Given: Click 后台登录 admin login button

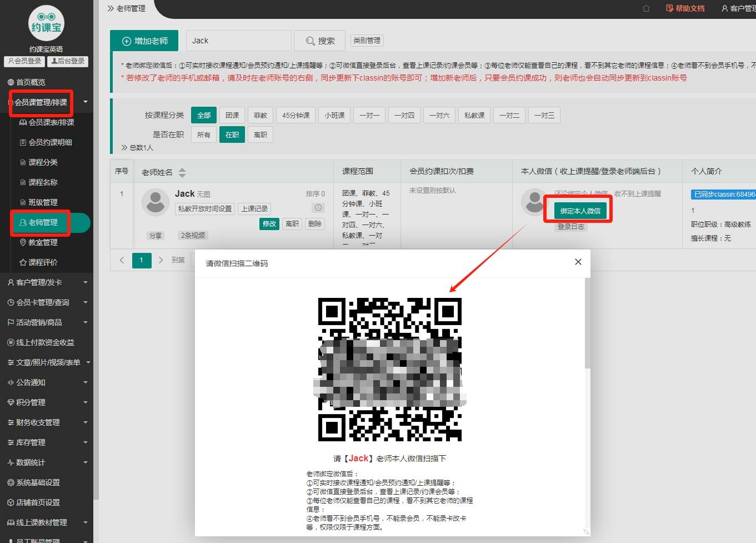Looking at the screenshot, I should click(x=68, y=61).
